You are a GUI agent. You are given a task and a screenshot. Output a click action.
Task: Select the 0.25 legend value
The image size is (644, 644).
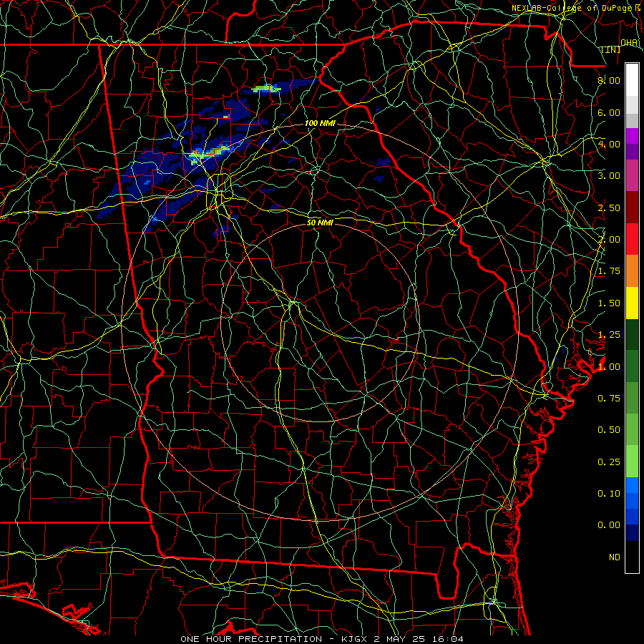tap(609, 462)
